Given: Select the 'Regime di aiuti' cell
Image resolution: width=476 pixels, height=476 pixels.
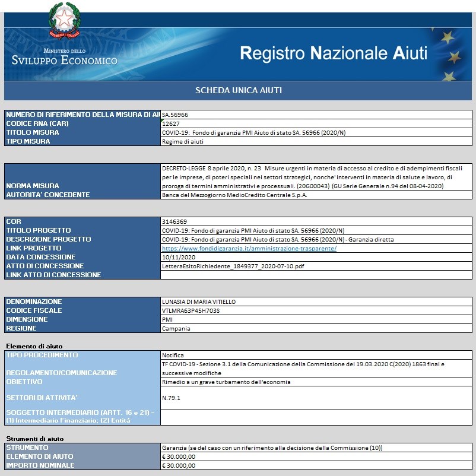Looking at the screenshot, I should (x=316, y=141).
